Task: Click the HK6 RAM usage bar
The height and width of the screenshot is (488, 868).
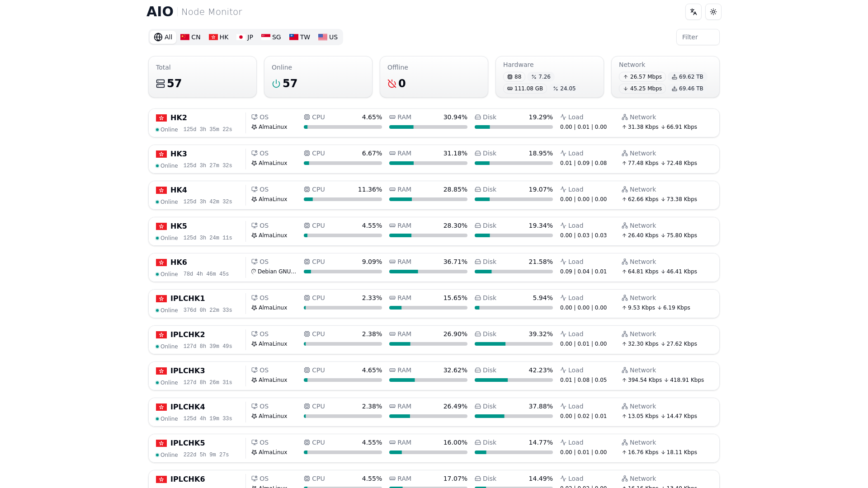Action: click(428, 272)
